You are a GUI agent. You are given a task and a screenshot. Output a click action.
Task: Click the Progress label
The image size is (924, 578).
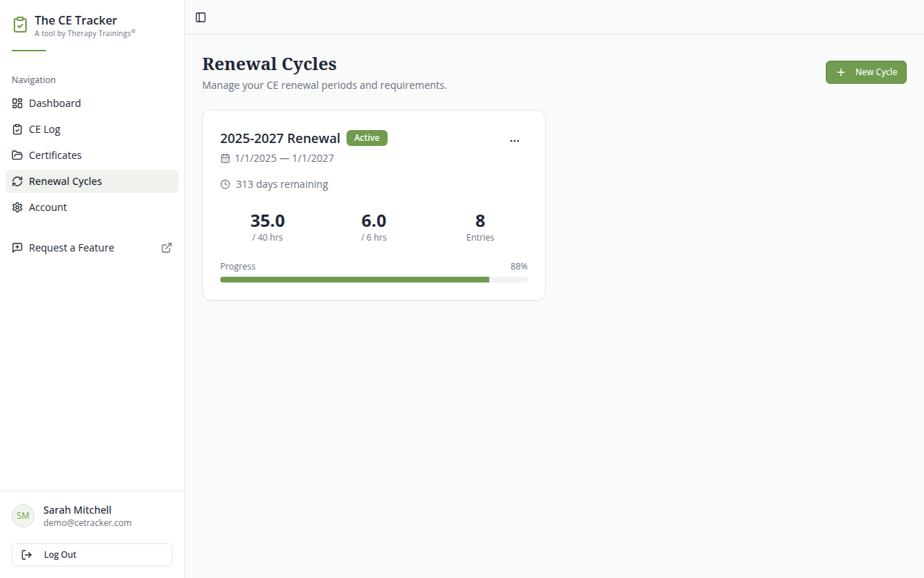pos(238,267)
